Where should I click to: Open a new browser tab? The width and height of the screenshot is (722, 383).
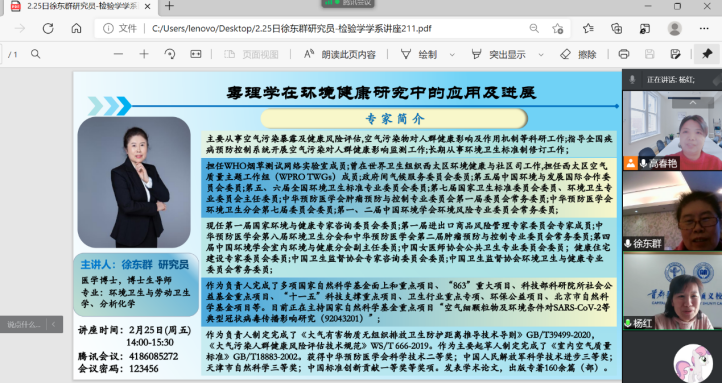(169, 6)
